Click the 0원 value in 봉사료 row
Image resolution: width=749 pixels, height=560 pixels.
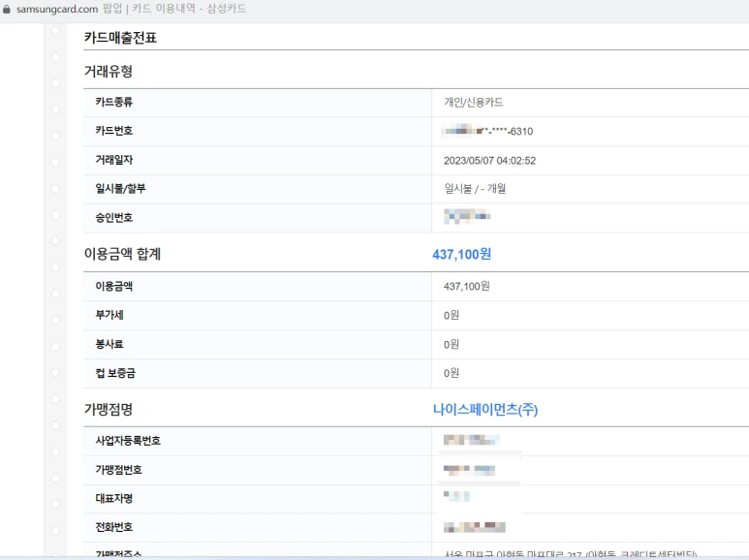pos(452,345)
